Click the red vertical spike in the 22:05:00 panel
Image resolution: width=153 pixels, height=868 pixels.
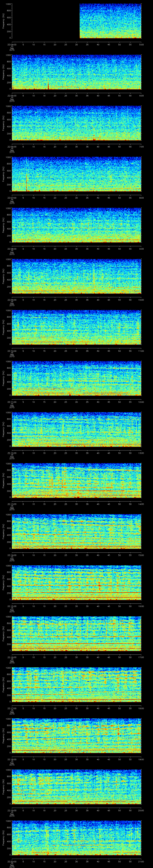(48, 86)
